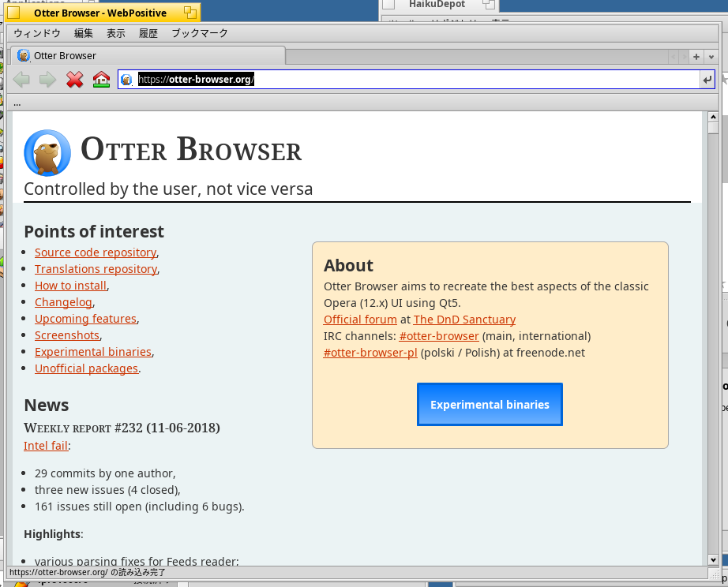Image resolution: width=728 pixels, height=587 pixels.
Task: Open the How to install link
Action: click(71, 286)
